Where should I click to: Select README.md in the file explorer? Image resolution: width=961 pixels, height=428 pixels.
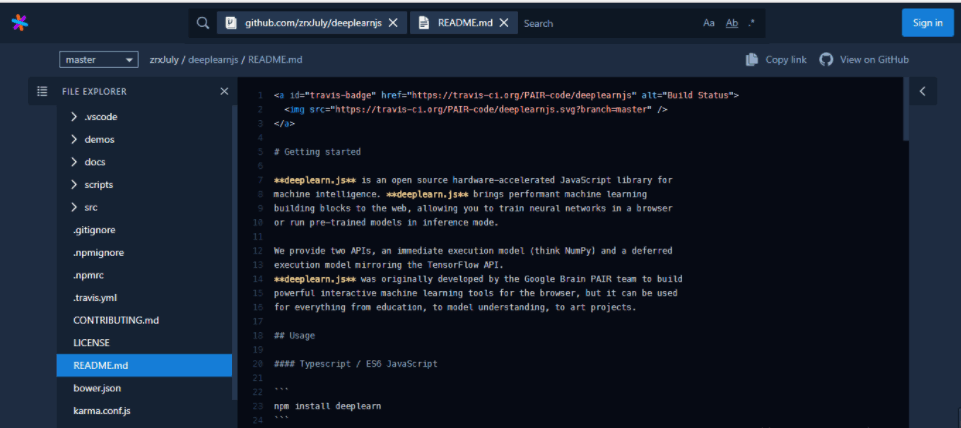[x=144, y=365]
